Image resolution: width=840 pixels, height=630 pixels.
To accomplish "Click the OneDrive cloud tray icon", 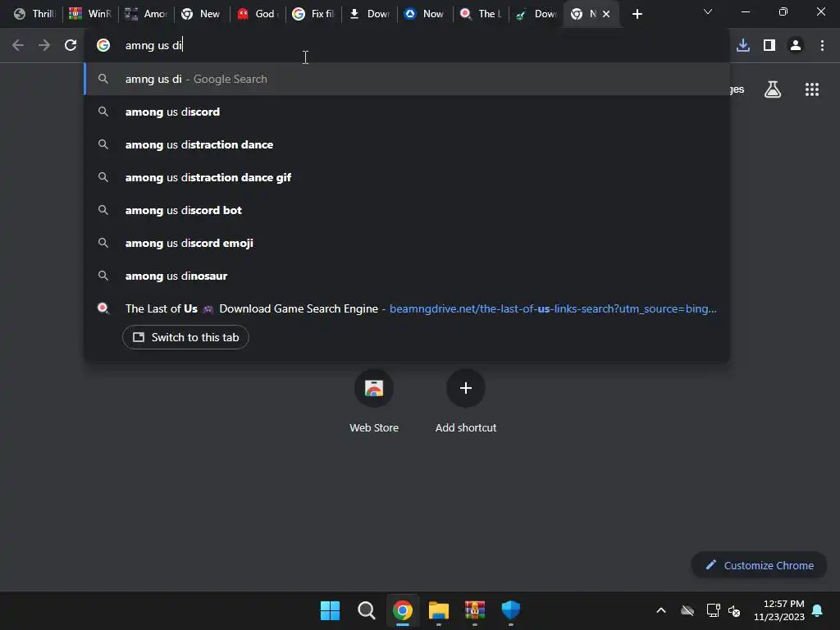I will pos(687,610).
